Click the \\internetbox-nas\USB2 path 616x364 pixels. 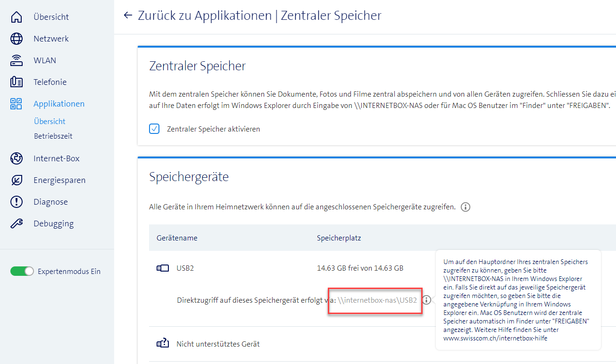377,300
